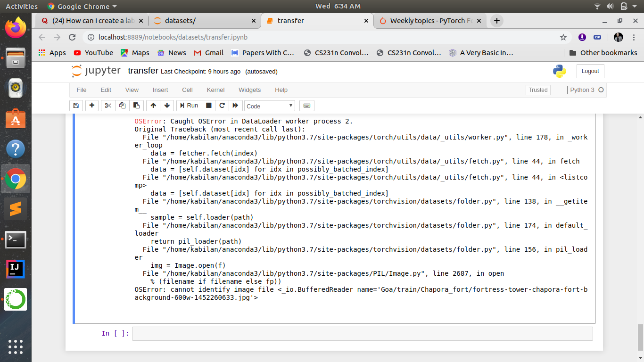Expand the cell type Code dropdown
The height and width of the screenshot is (362, 644).
[270, 106]
